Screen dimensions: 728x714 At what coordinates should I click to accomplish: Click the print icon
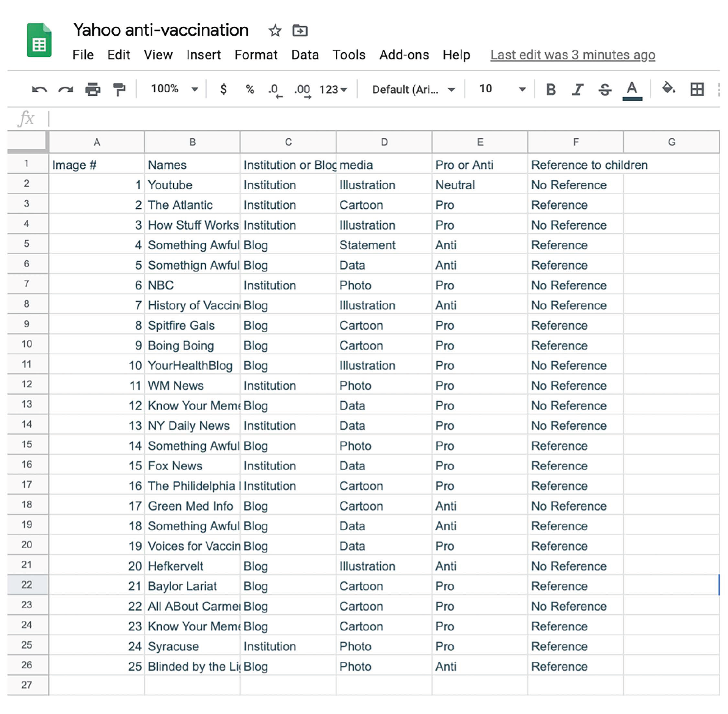93,90
